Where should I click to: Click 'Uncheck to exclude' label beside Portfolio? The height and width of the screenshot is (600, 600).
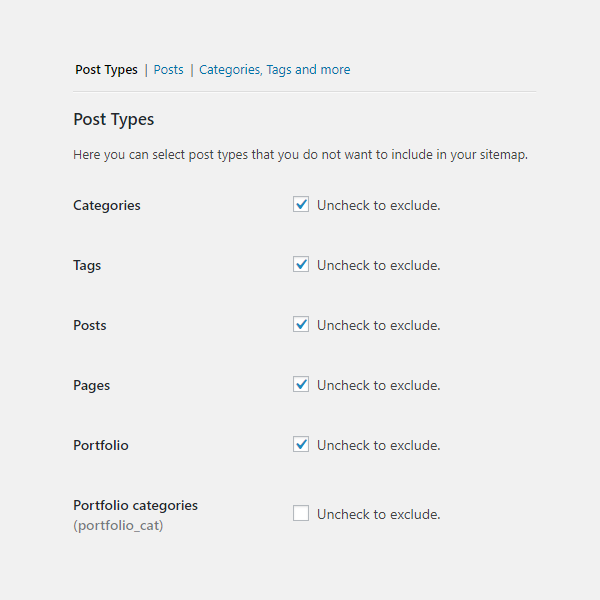coord(378,445)
